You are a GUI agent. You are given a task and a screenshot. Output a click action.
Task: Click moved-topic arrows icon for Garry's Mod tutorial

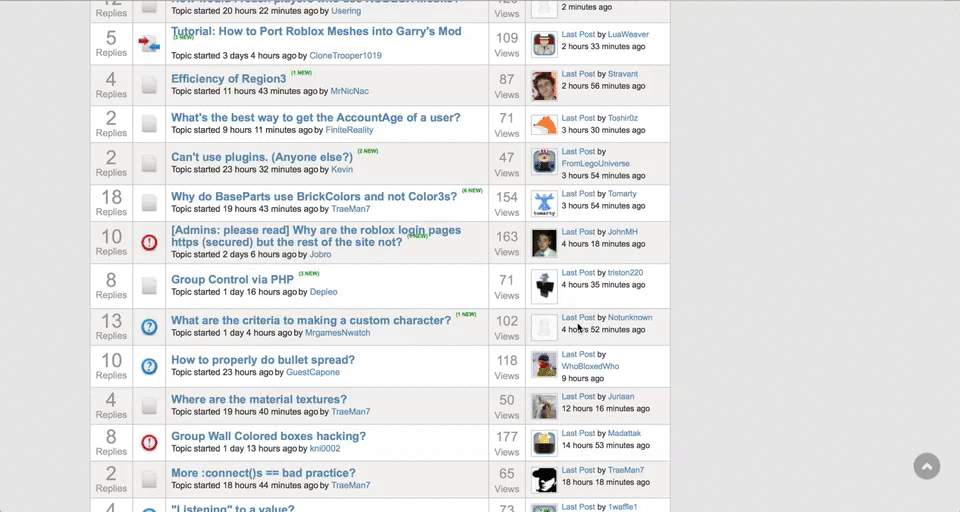tap(149, 43)
